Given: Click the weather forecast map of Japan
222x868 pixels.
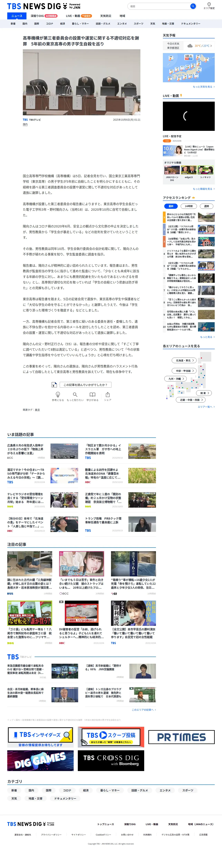Looking at the screenshot, I should [189, 67].
